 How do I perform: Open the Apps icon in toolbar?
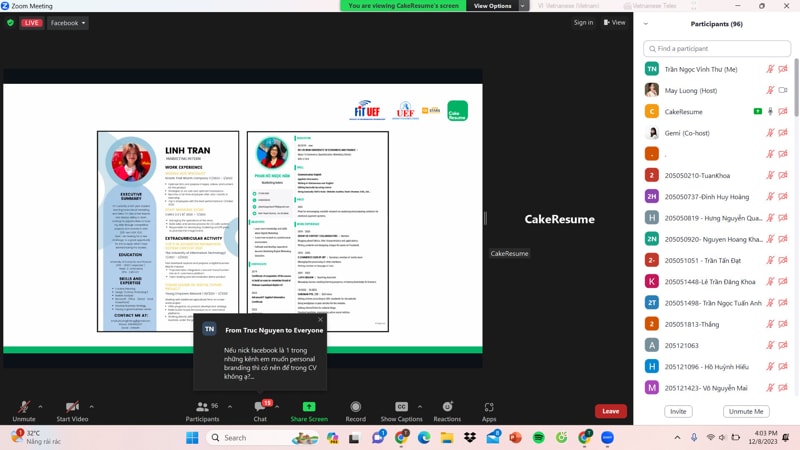click(x=489, y=407)
